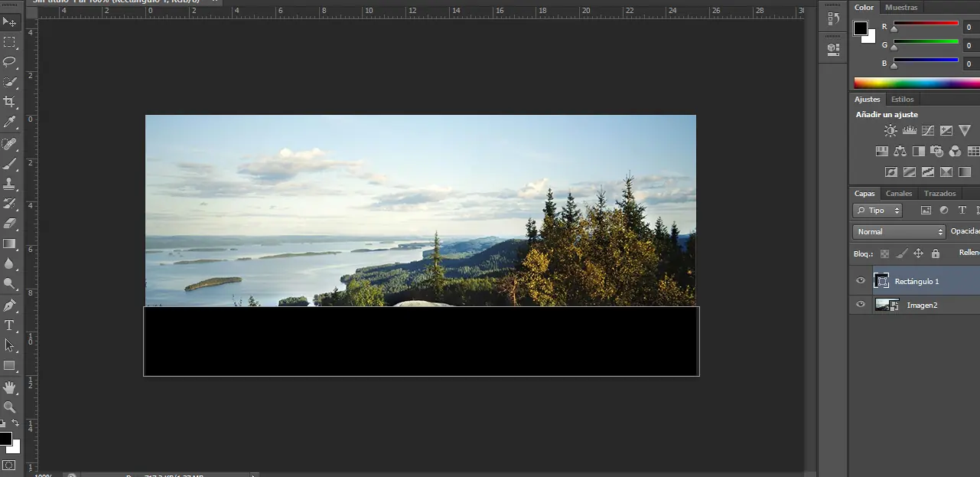Add a Curves adjustment
Viewport: 980px width, 477px height.
point(928,131)
